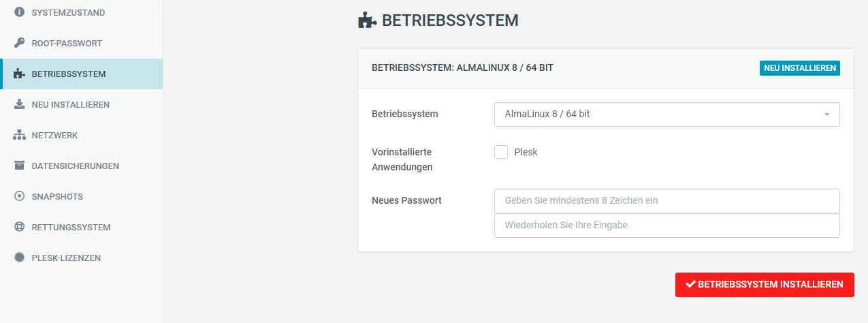
Task: Click the password repeat input field
Action: pyautogui.click(x=666, y=225)
